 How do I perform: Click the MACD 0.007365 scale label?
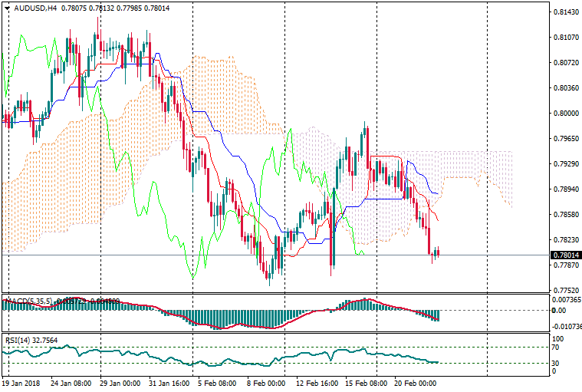[x=566, y=300]
